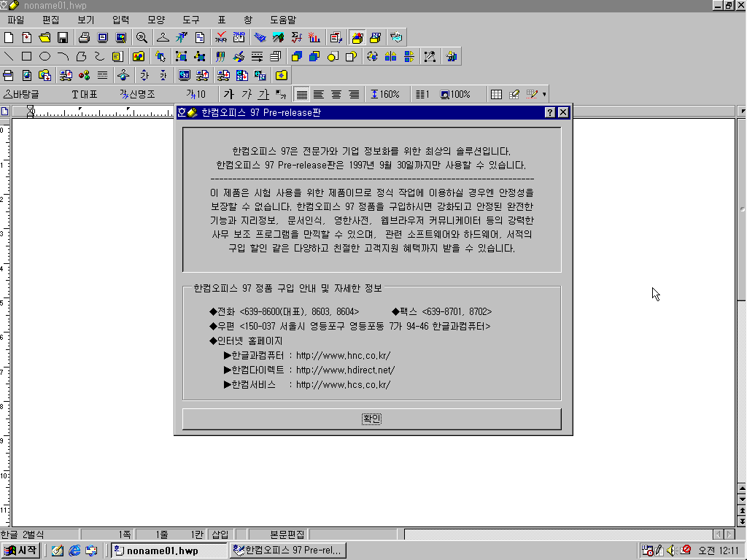The width and height of the screenshot is (747, 560).
Task: Click the http://www.hnc.co.kr/ text
Action: click(x=343, y=355)
